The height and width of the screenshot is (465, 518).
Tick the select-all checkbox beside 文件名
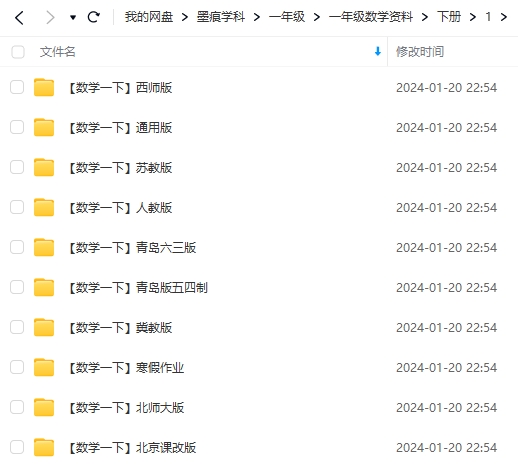click(x=18, y=52)
